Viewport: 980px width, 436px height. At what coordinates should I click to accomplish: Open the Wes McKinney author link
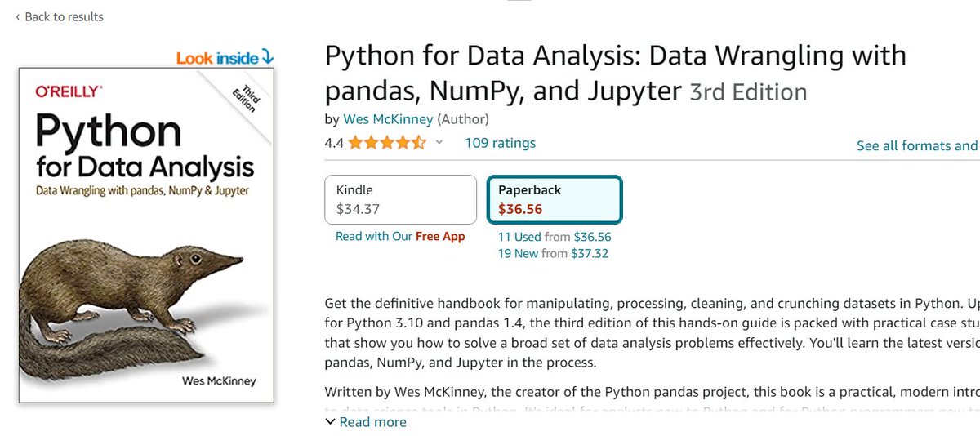[388, 119]
